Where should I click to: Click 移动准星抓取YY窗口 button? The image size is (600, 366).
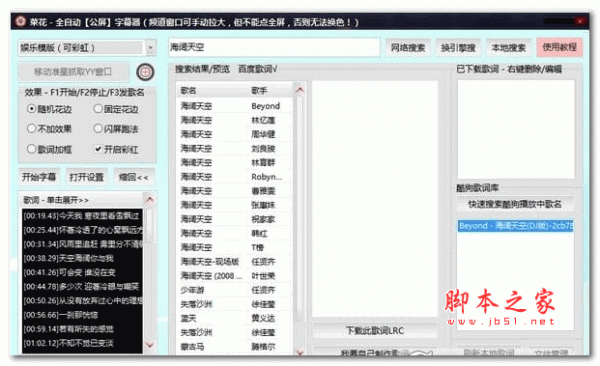(x=73, y=72)
